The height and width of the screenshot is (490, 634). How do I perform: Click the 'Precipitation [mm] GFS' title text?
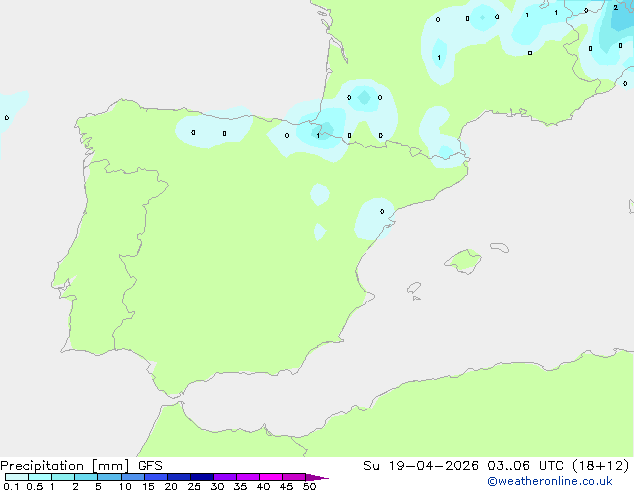coord(81,466)
